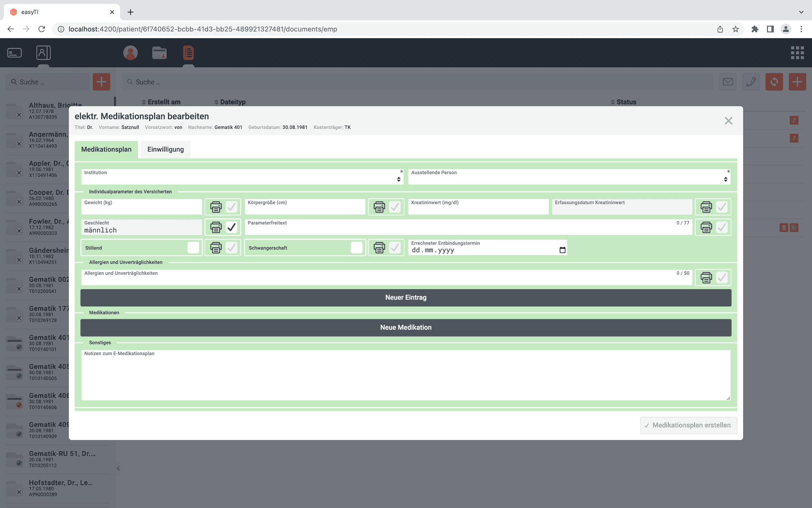The width and height of the screenshot is (812, 508).
Task: Click the Neue Medikation button
Action: tap(406, 328)
